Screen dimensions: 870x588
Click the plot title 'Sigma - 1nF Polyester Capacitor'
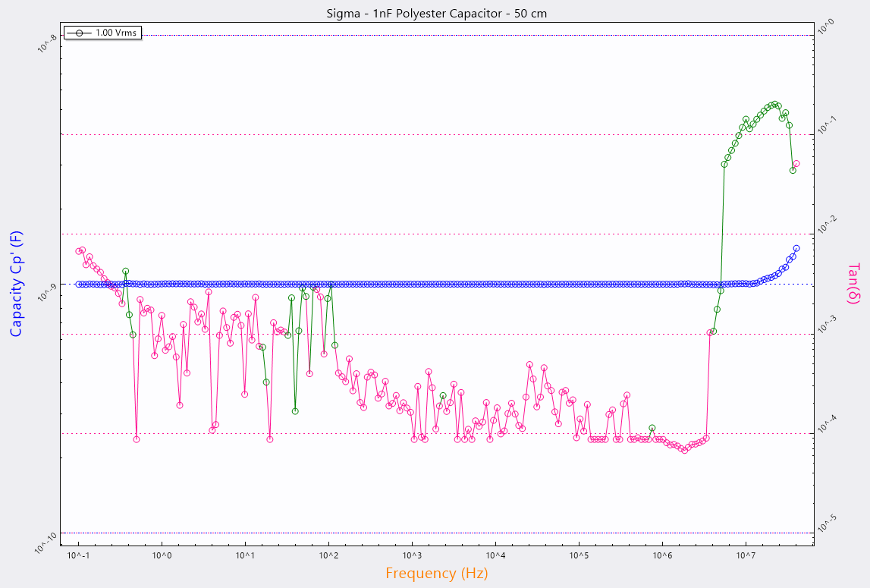tap(435, 13)
